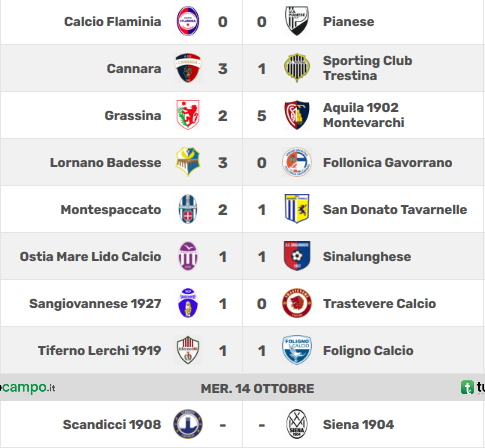Viewport: 485px width, 448px height.
Task: Click the Grassina score of 2
Action: [x=222, y=116]
